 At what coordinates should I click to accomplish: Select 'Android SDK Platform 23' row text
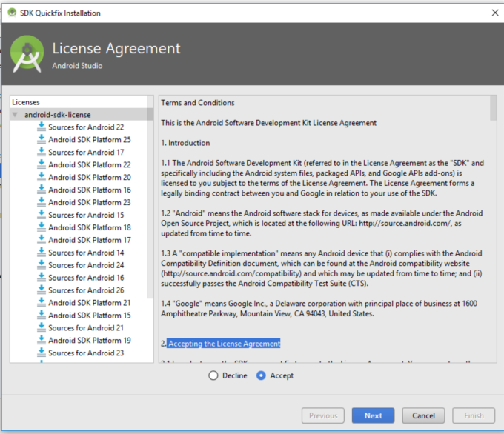(90, 202)
